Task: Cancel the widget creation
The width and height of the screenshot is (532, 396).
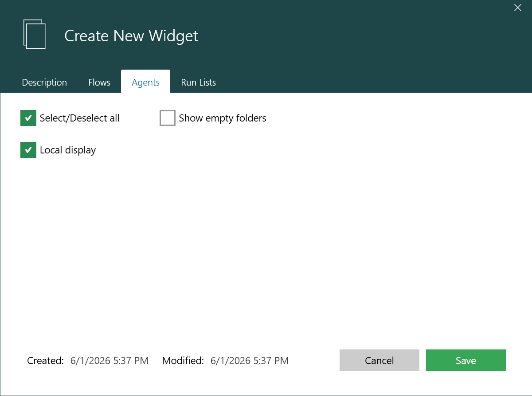Action: [x=379, y=360]
